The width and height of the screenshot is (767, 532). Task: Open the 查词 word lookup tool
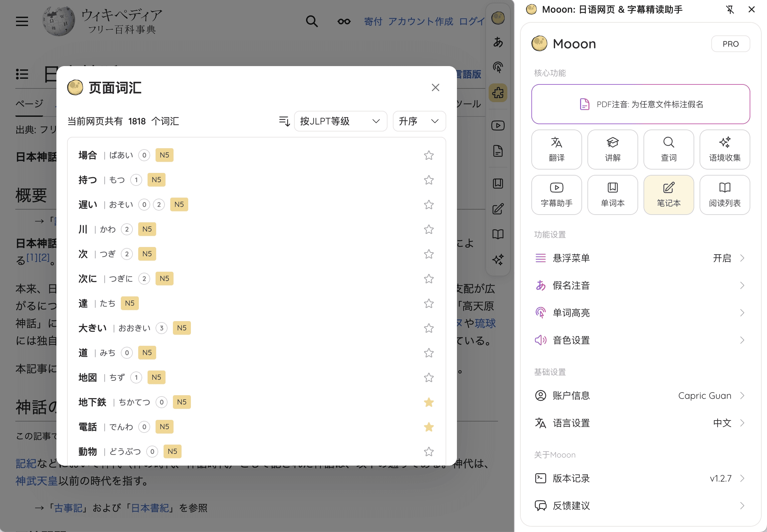(x=669, y=149)
